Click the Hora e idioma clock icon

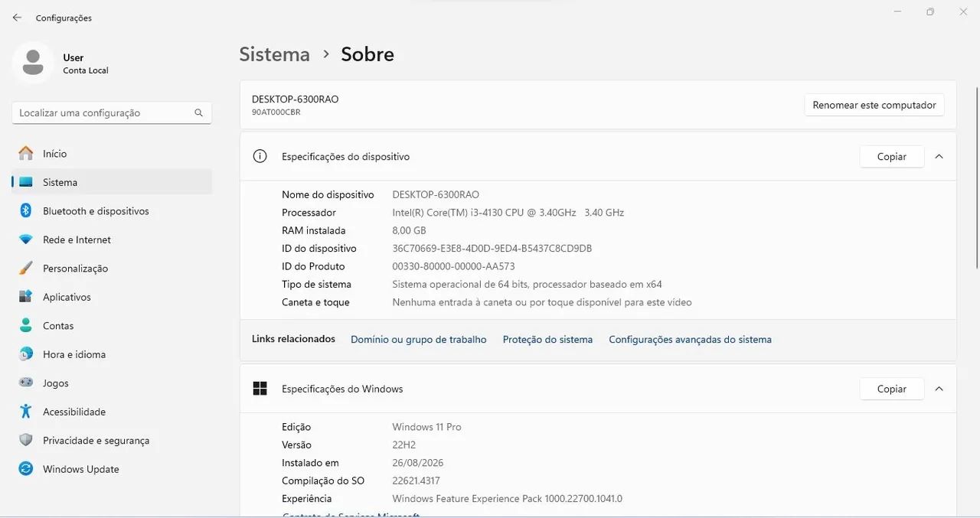coord(26,354)
